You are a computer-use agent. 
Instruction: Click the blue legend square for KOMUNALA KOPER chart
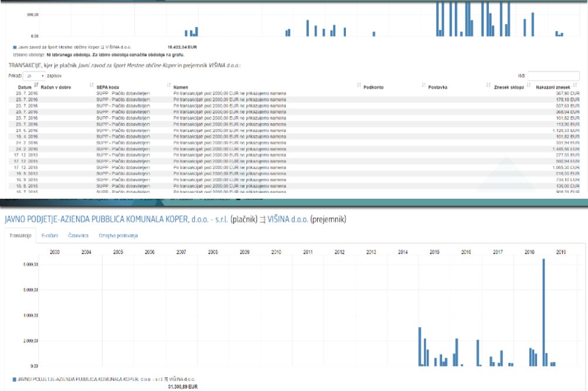14,379
